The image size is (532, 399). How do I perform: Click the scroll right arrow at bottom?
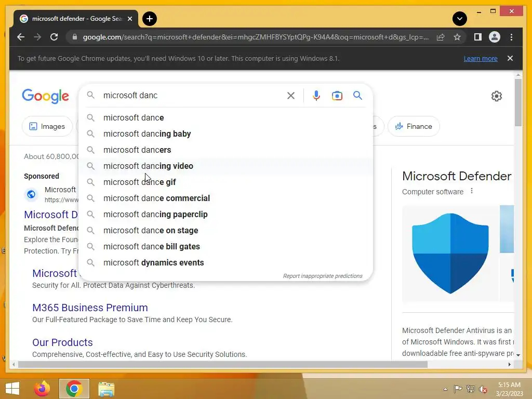click(x=509, y=364)
